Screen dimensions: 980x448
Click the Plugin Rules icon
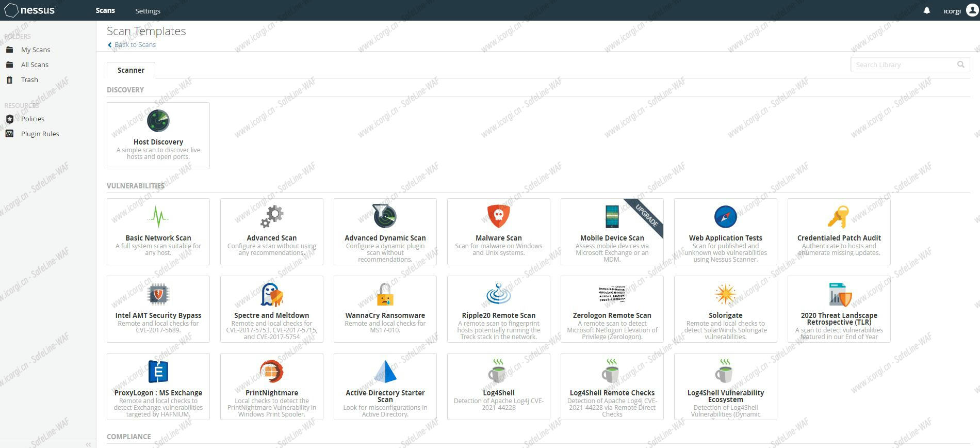[x=9, y=134]
